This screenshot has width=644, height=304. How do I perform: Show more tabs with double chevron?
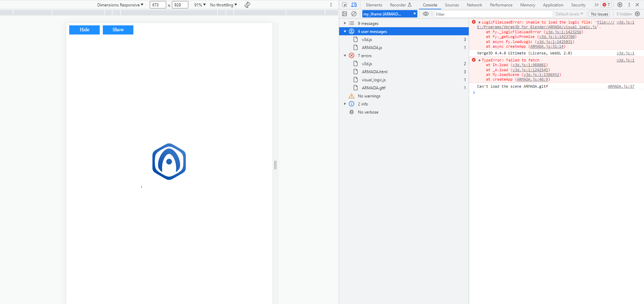[x=596, y=5]
